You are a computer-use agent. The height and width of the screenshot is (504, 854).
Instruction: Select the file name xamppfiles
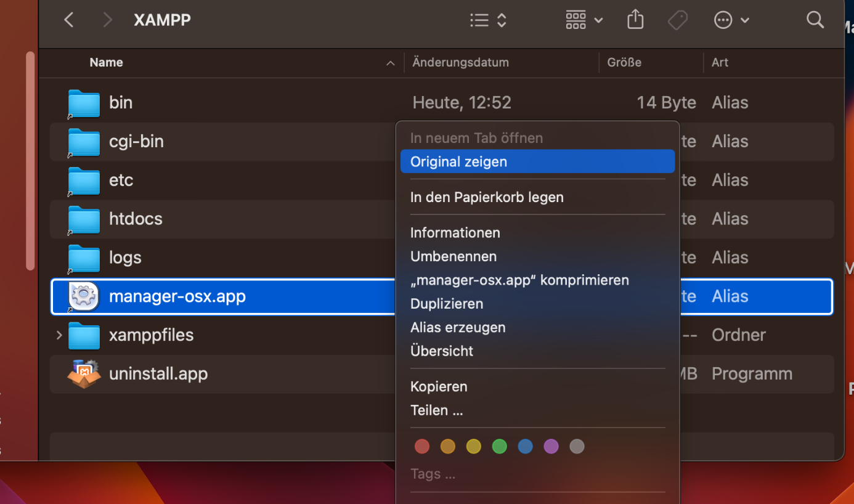(152, 335)
